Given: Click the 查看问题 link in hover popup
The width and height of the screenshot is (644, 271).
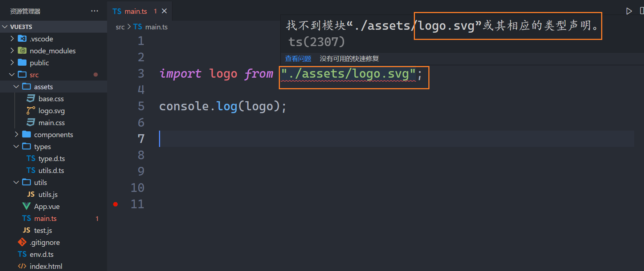Looking at the screenshot, I should pos(298,59).
